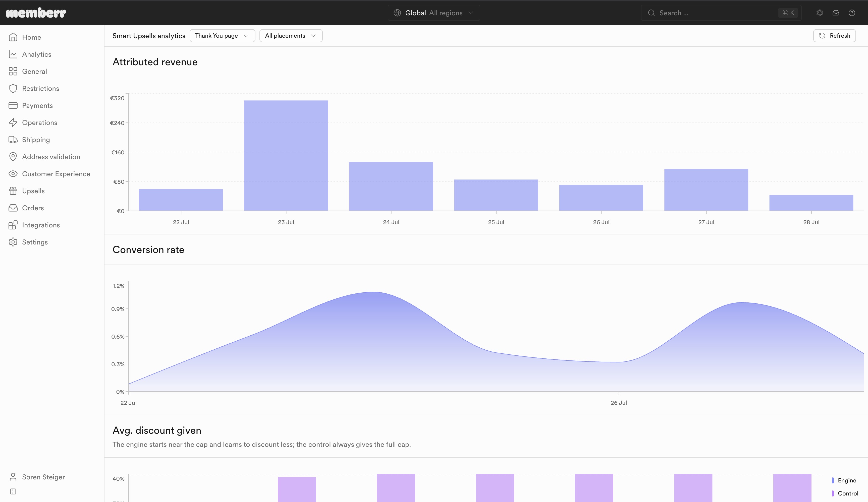Click the Customer Experience eye icon
Viewport: 868px width, 502px height.
[13, 174]
